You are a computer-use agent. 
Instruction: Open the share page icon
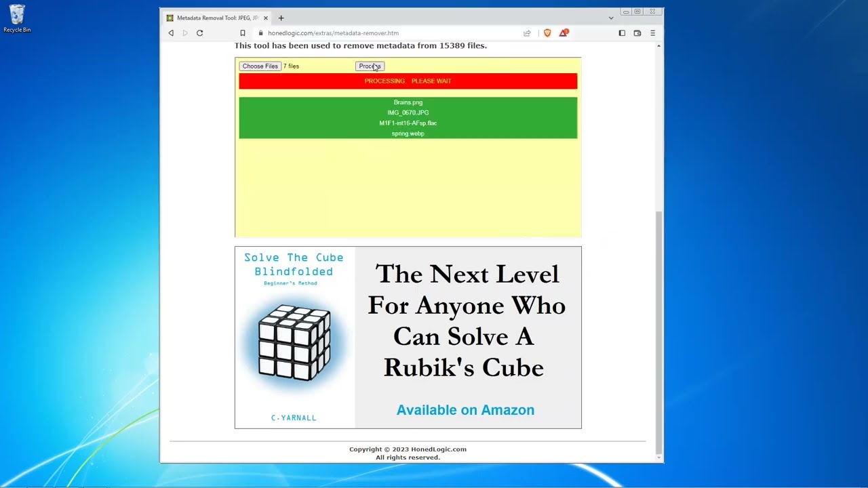[x=527, y=33]
